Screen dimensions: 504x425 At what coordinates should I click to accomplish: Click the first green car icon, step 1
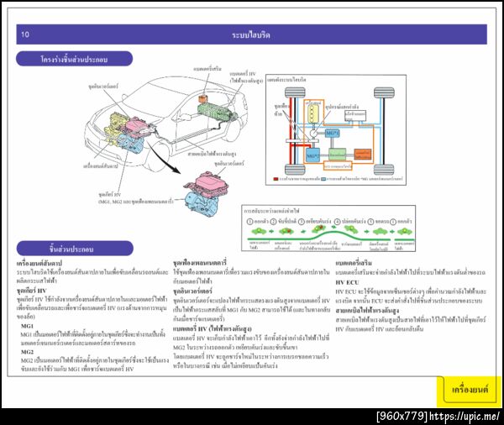259,231
